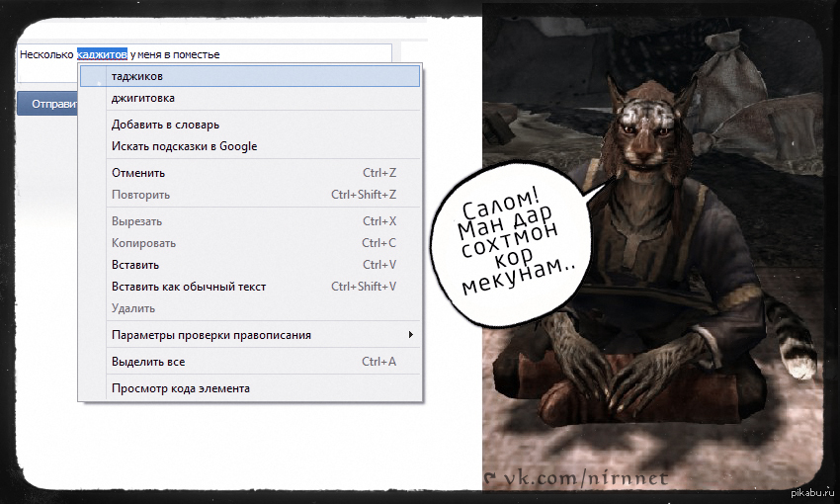
Task: Click the Khajiit speech bubble
Action: [512, 244]
